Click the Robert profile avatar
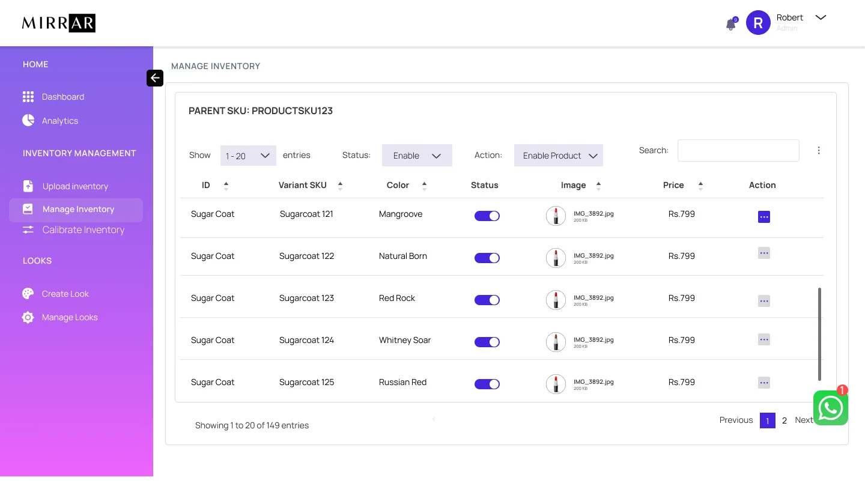The width and height of the screenshot is (865, 504). coord(758,23)
